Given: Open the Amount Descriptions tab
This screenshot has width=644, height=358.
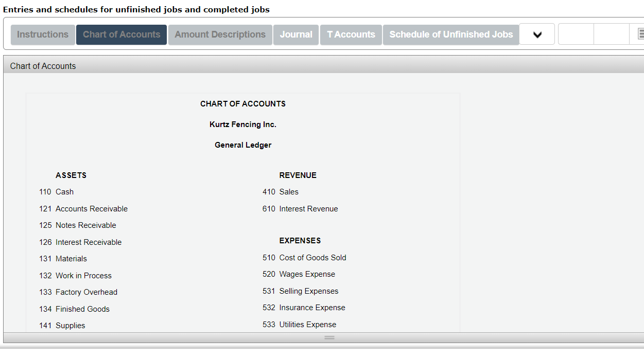Looking at the screenshot, I should tap(220, 34).
